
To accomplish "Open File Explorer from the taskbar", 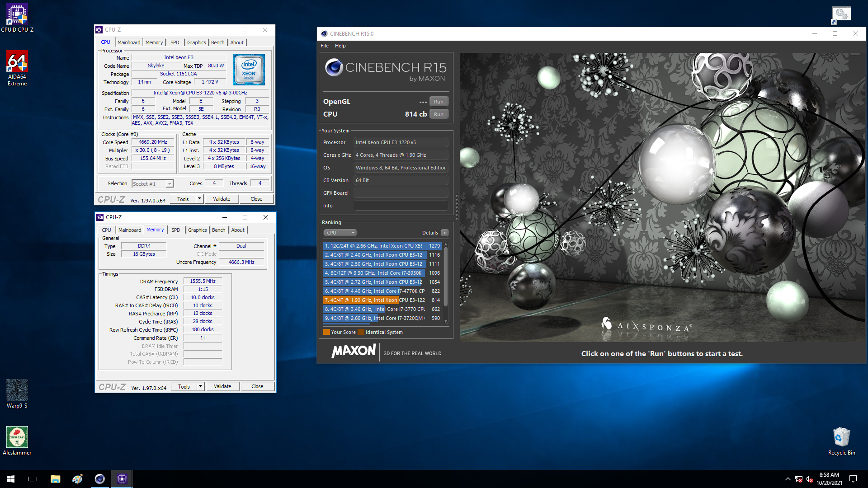I will pos(55,479).
